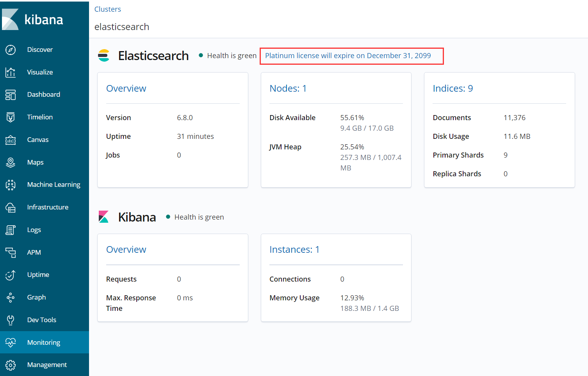588x376 pixels.
Task: Open the Indices: 9 link
Action: click(x=453, y=89)
